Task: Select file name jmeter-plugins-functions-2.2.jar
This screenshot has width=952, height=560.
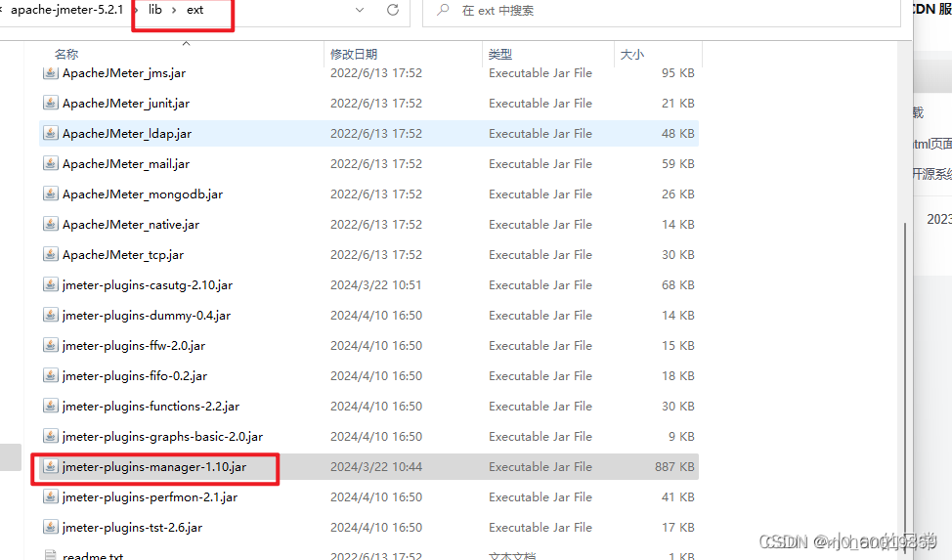Action: pyautogui.click(x=151, y=406)
